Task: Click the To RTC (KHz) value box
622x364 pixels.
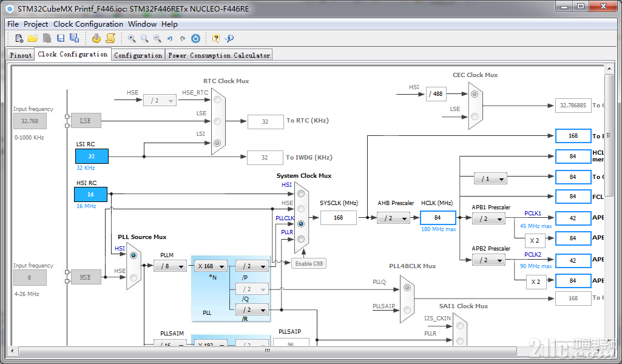Action: click(x=265, y=122)
